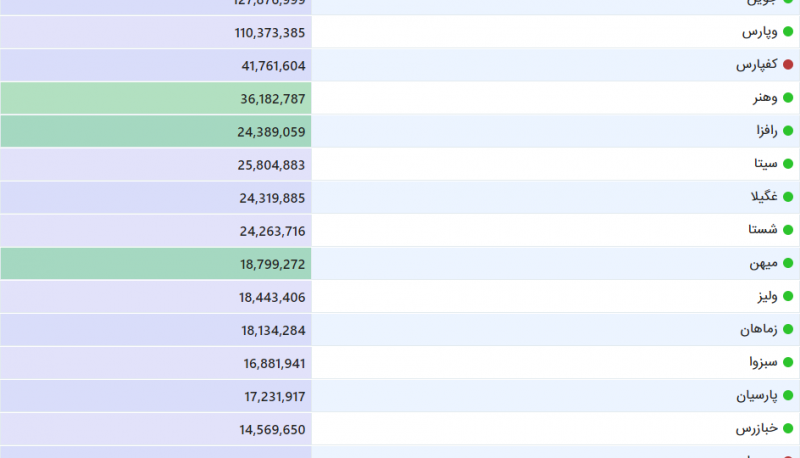Click the red status dot beside کفپارس
This screenshot has height=458, width=800.
point(788,65)
